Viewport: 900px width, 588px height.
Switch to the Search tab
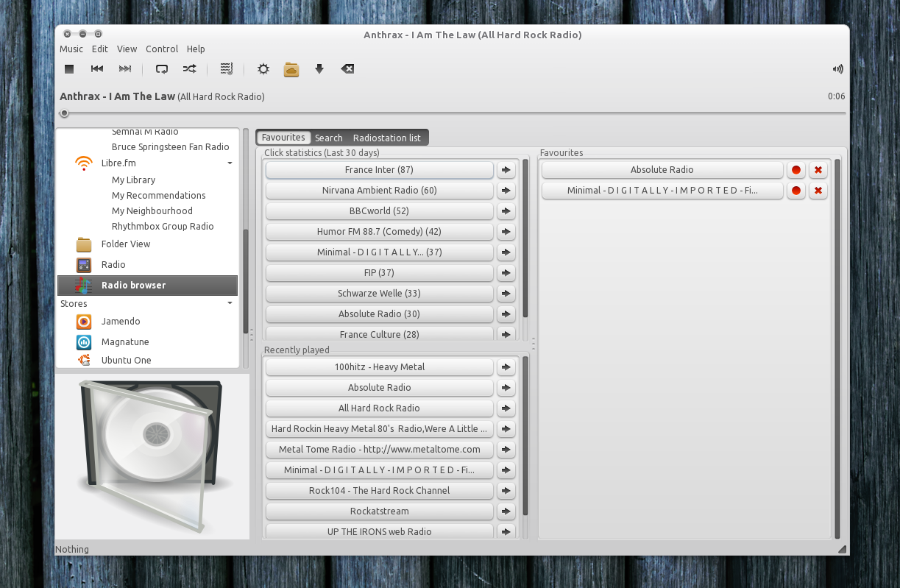[x=329, y=138]
